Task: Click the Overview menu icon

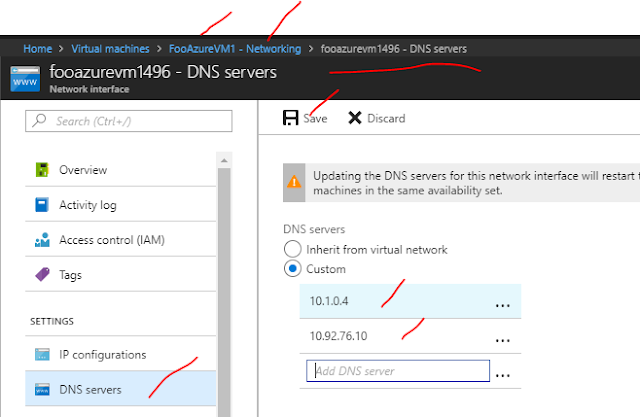Action: click(42, 169)
